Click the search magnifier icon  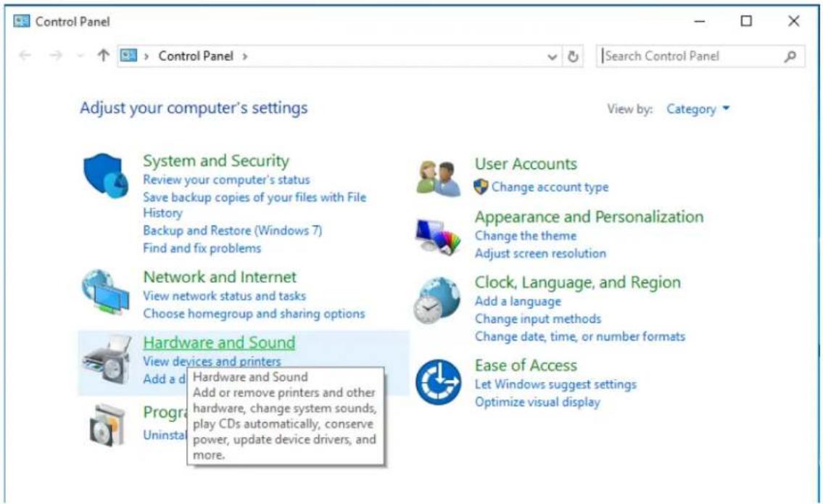790,56
